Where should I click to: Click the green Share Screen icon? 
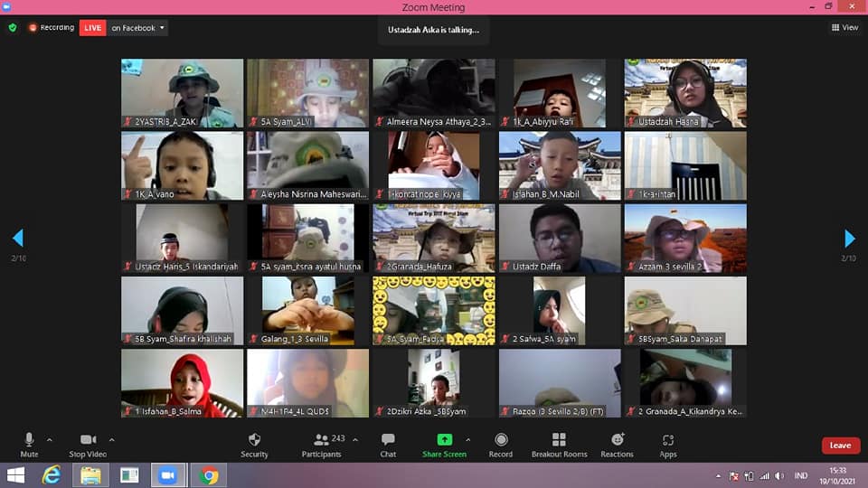pyautogui.click(x=444, y=439)
